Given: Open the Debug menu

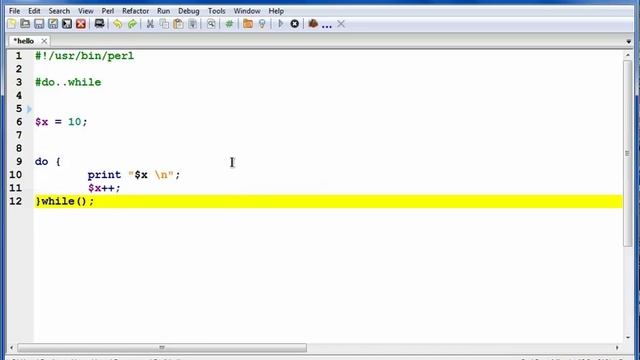Looking at the screenshot, I should (x=189, y=11).
